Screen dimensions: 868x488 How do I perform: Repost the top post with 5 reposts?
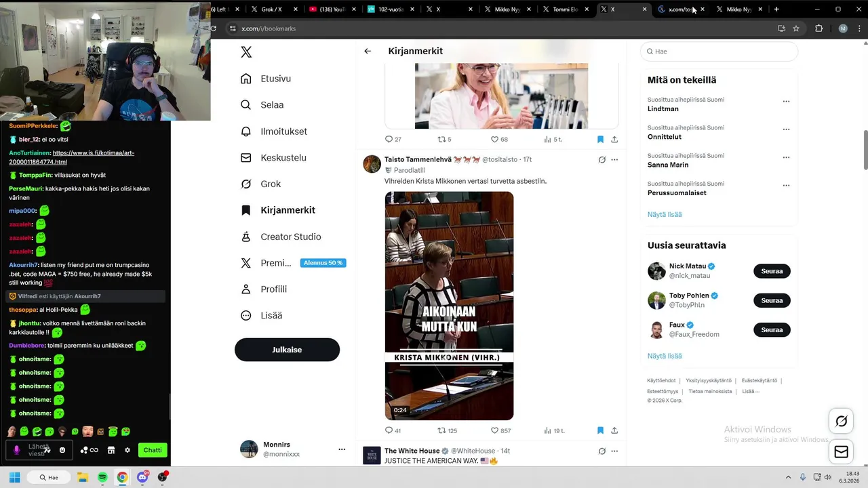444,140
